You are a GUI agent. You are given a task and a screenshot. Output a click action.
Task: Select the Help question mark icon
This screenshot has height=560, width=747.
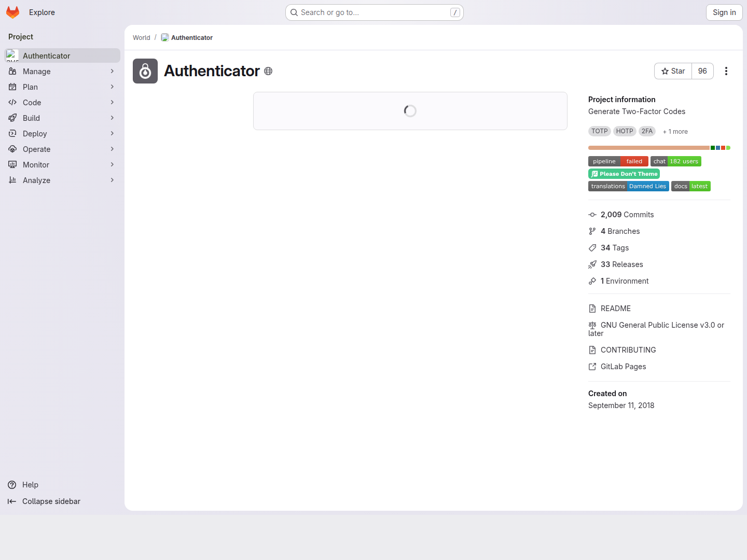[12, 485]
